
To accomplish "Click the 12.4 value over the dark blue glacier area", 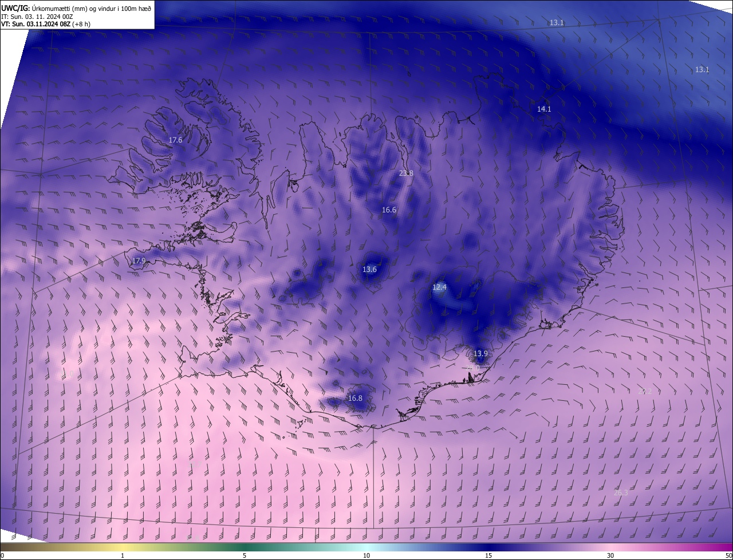I will click(x=439, y=287).
